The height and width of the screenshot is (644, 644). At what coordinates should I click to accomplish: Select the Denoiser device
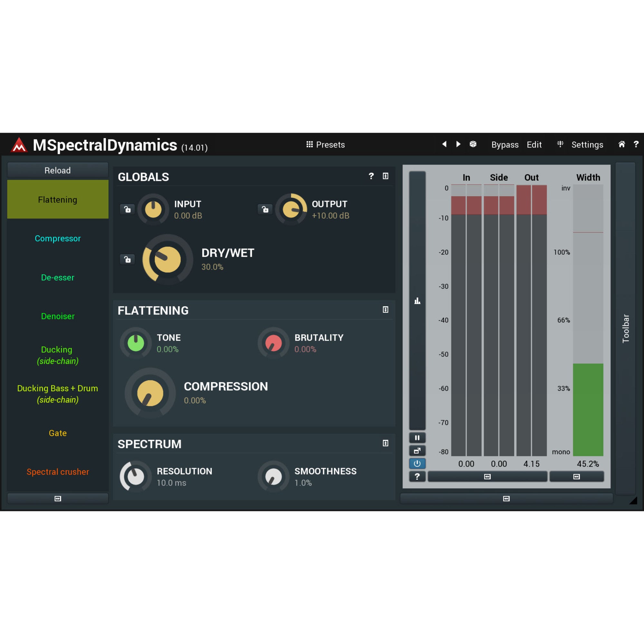(x=58, y=316)
